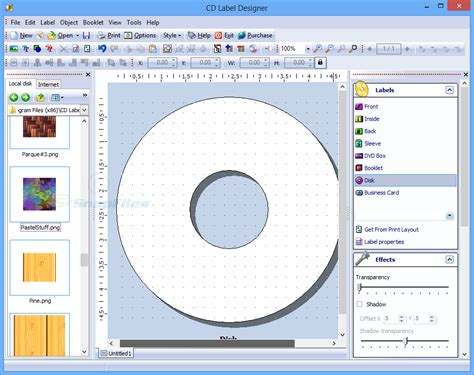The width and height of the screenshot is (474, 375).
Task: Enable the Shadow checkbox
Action: coord(359,304)
